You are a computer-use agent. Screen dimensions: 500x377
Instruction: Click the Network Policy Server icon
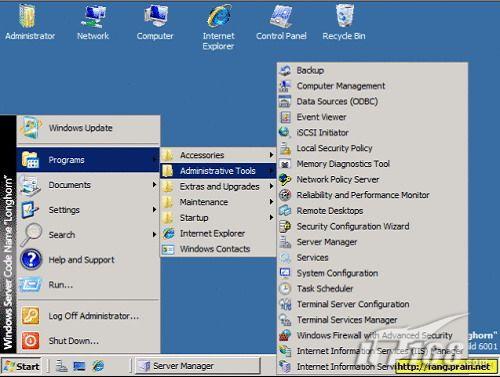(285, 179)
